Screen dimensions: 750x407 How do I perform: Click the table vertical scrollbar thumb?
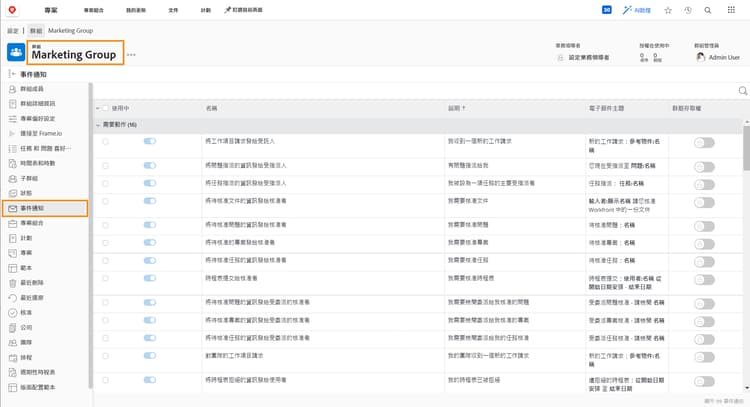(x=747, y=146)
